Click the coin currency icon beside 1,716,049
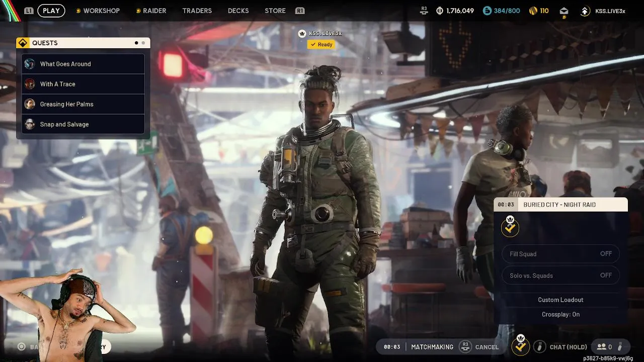The height and width of the screenshot is (362, 644). [x=440, y=11]
